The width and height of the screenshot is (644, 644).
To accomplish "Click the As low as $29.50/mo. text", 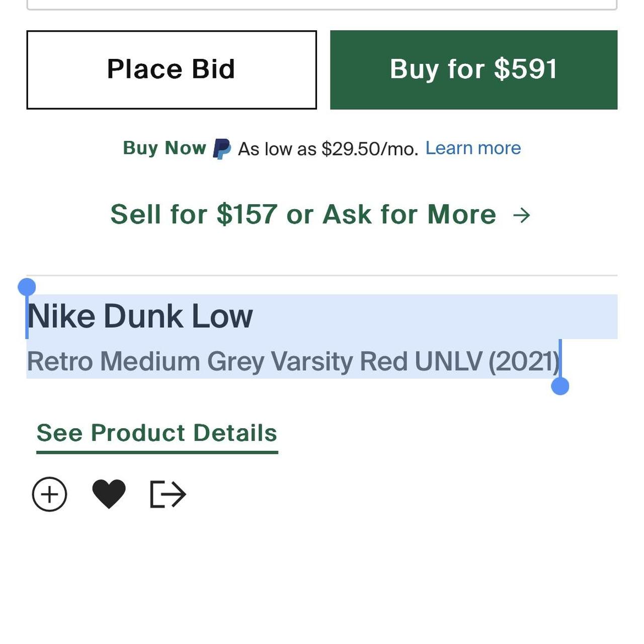I will click(x=328, y=149).
